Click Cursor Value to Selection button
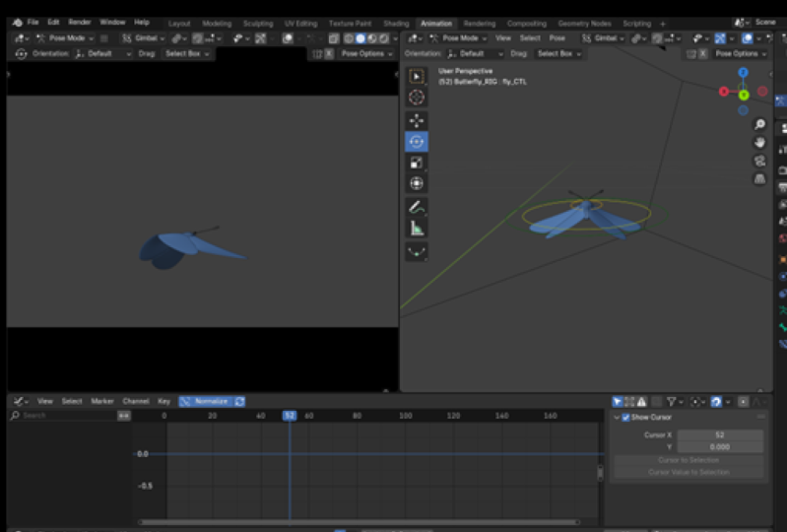This screenshot has width=787, height=532. [x=689, y=472]
